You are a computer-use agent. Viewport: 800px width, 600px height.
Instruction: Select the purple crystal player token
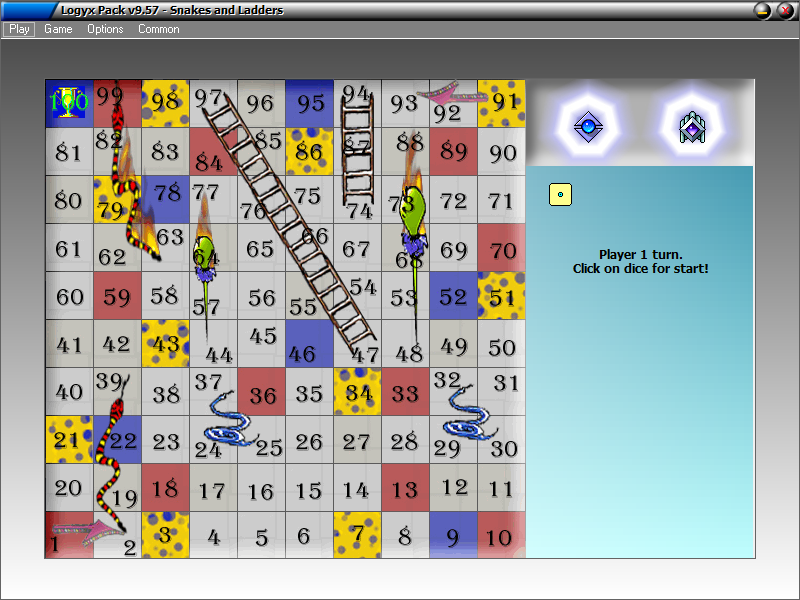[x=692, y=127]
